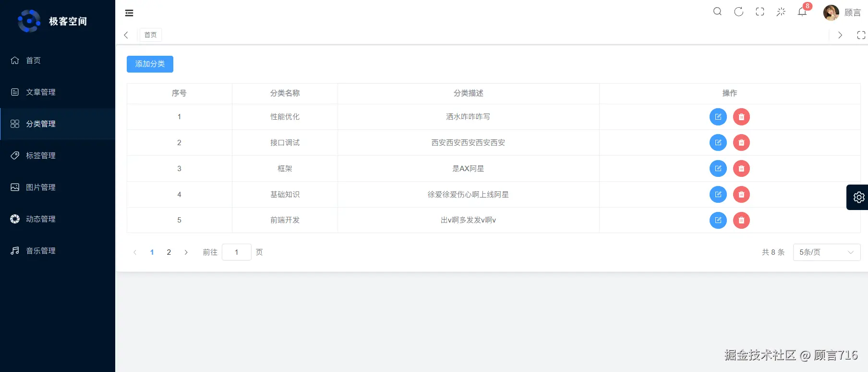Click the 共 8 条 total count
The image size is (868, 372).
773,252
